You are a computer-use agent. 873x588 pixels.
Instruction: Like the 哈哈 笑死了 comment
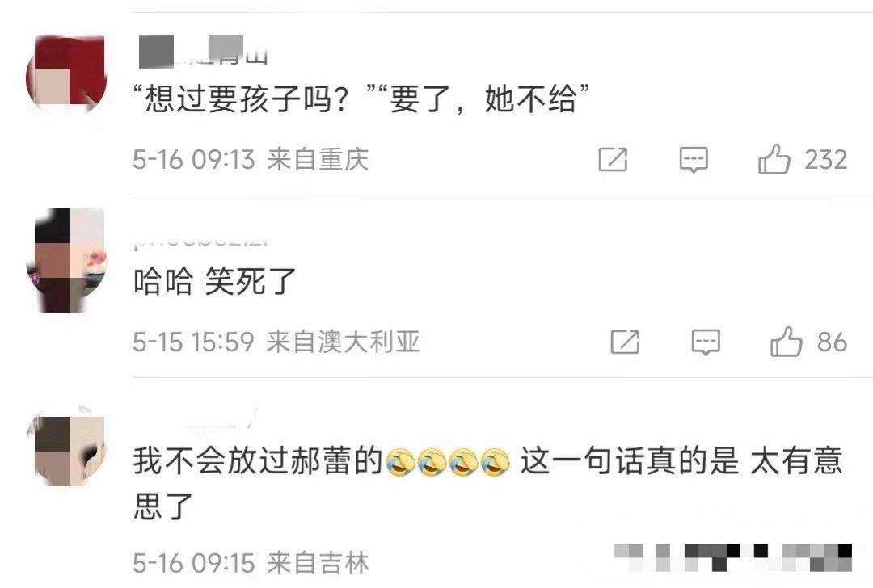(787, 342)
